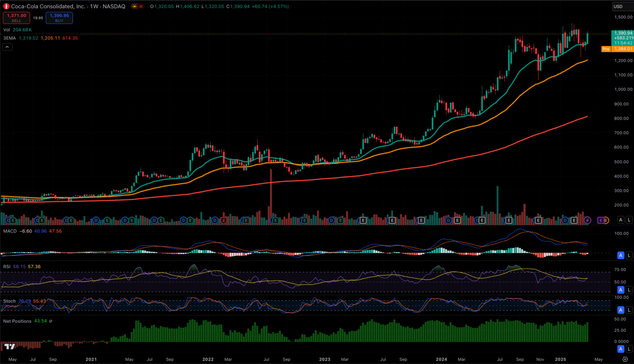
Task: Toggle log scale L on main price pane
Action: tap(629, 220)
